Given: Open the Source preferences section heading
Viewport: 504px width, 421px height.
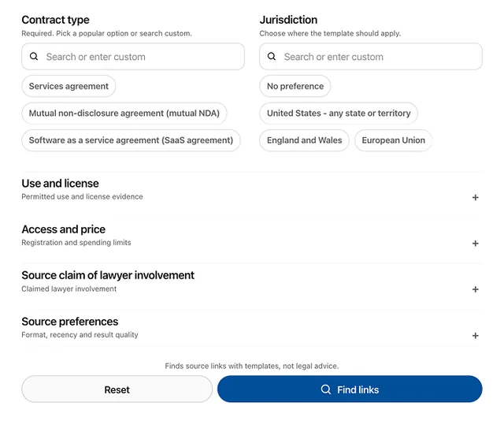Looking at the screenshot, I should click(70, 321).
